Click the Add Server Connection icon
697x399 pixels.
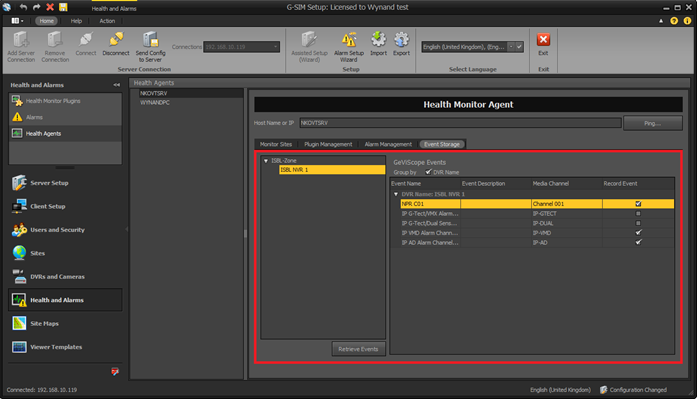pos(20,40)
